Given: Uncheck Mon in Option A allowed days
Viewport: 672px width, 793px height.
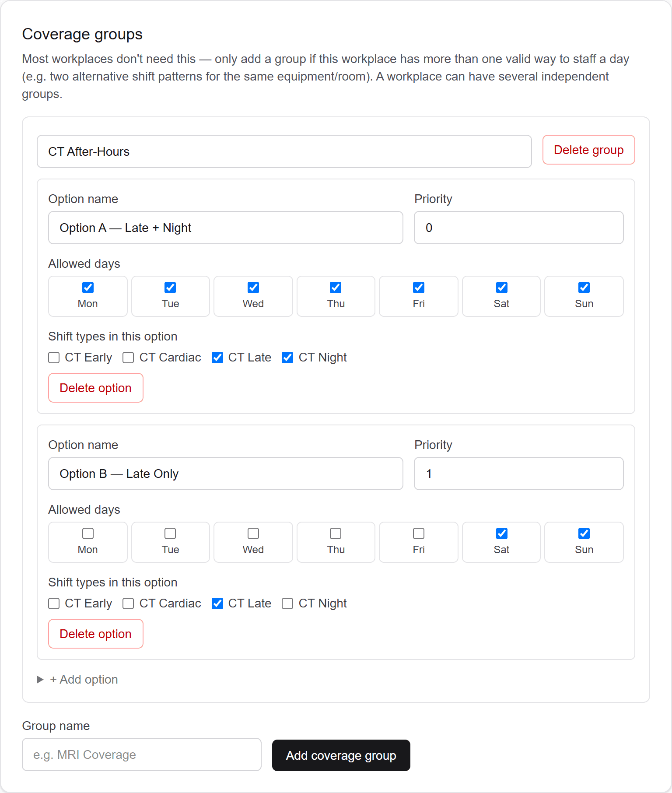Looking at the screenshot, I should point(88,288).
